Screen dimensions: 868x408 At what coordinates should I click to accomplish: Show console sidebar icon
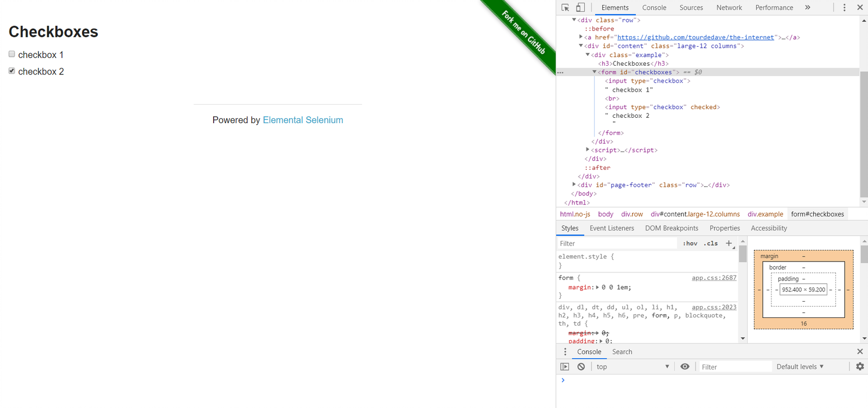pos(565,367)
